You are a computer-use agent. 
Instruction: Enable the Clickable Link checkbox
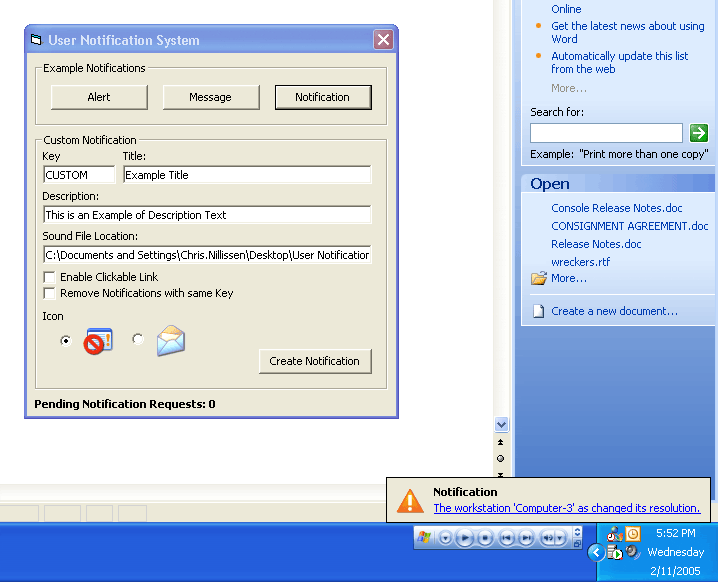[49, 277]
